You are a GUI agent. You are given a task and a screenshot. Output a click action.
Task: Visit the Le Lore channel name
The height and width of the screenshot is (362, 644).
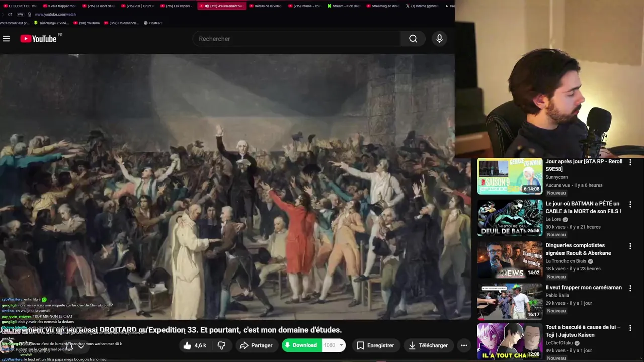554,220
